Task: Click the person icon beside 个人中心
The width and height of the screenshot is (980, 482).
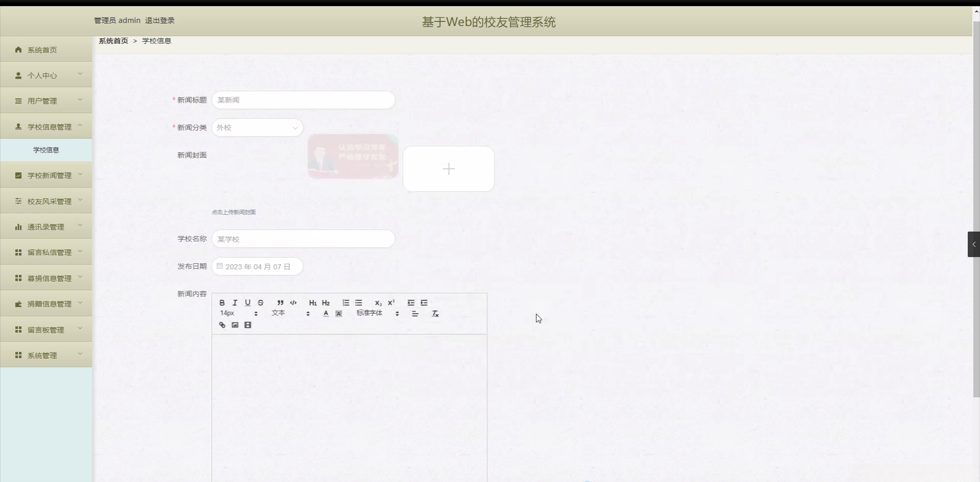Action: 18,75
